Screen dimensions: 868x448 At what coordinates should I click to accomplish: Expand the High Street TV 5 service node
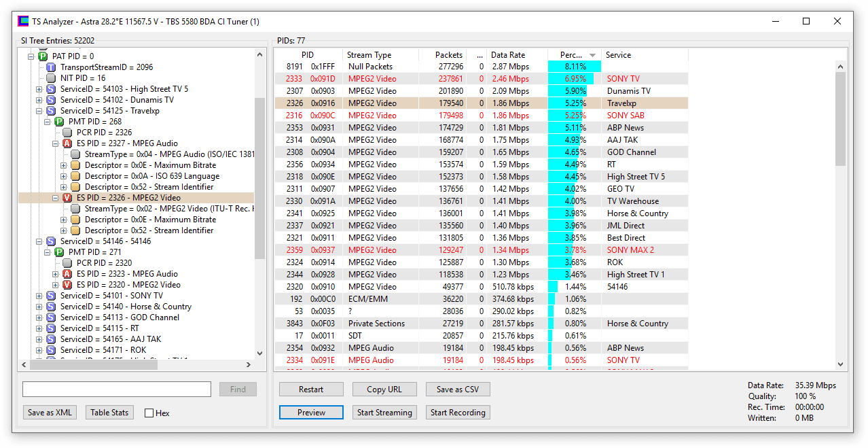point(39,89)
